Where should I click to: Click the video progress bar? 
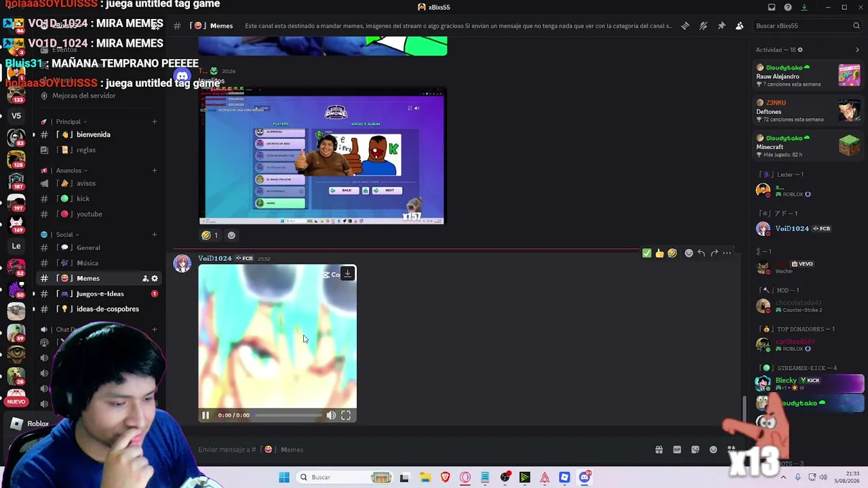pos(288,415)
